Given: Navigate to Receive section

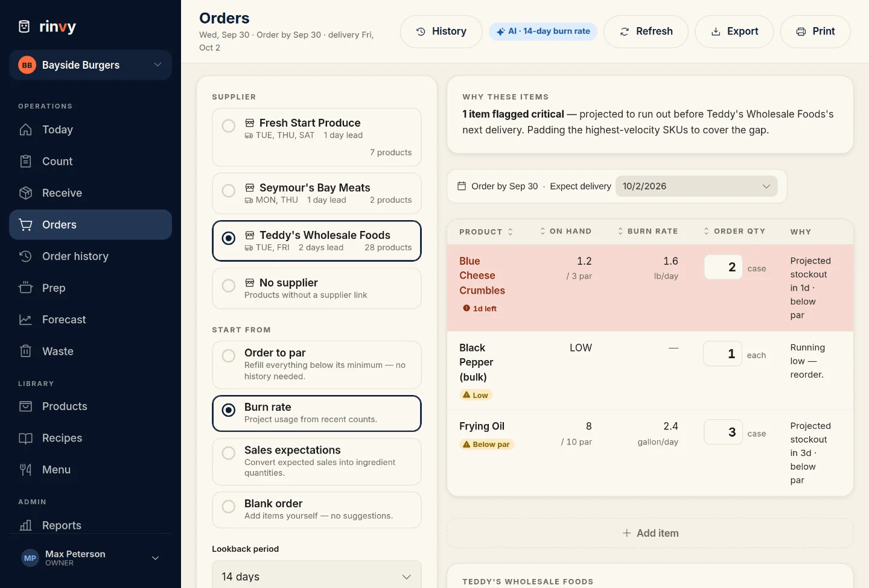Looking at the screenshot, I should (91, 193).
